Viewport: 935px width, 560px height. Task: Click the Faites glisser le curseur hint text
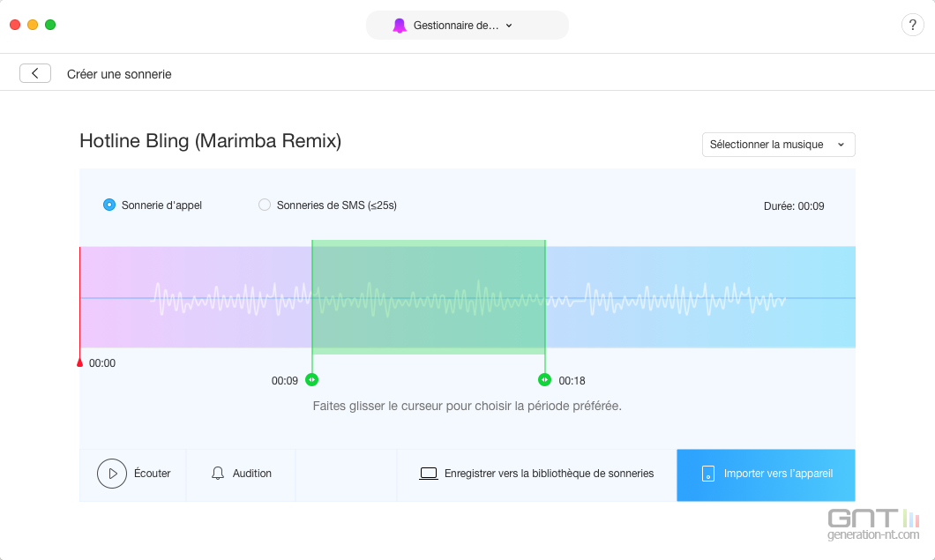tap(467, 407)
